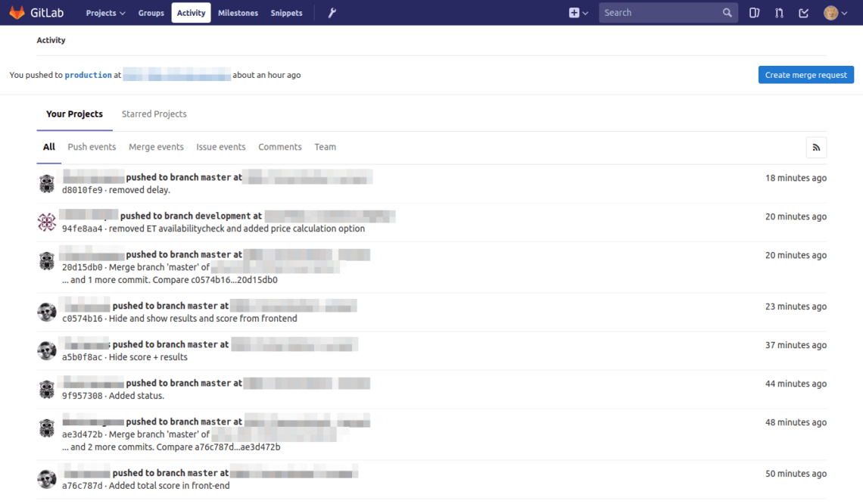Open Milestones from the top navigation
The height and width of the screenshot is (504, 863).
(x=238, y=13)
